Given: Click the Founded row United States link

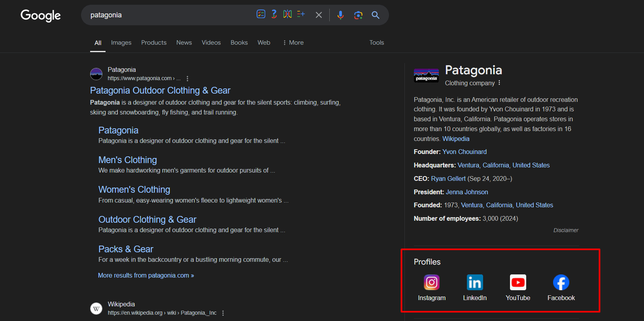Looking at the screenshot, I should pyautogui.click(x=534, y=205).
